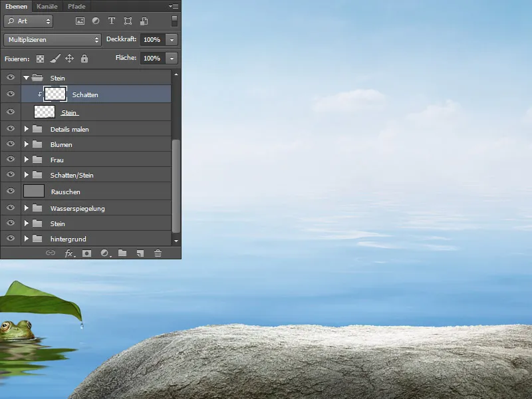Image resolution: width=532 pixels, height=399 pixels.
Task: Turn layer filtering on or off switch
Action: click(x=174, y=21)
